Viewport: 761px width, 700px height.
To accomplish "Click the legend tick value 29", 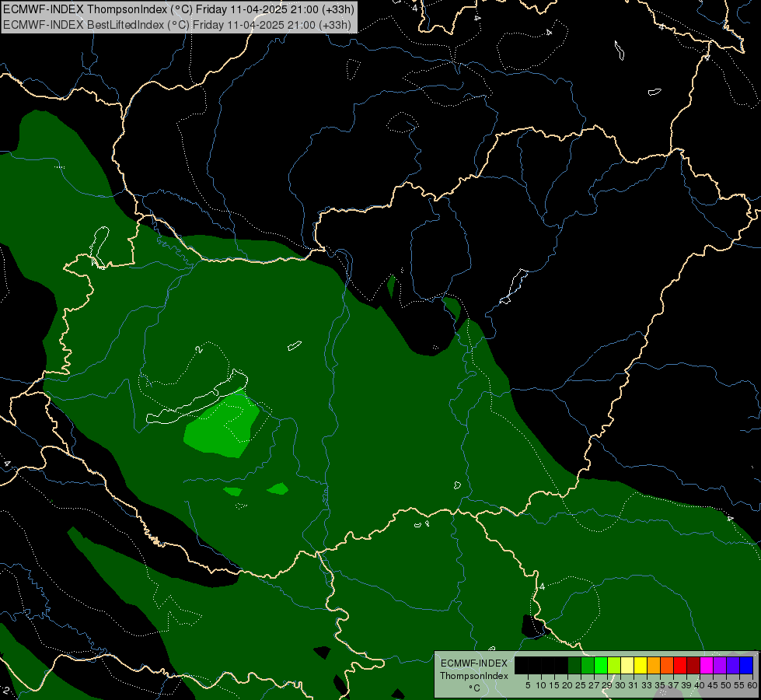I will (x=607, y=685).
